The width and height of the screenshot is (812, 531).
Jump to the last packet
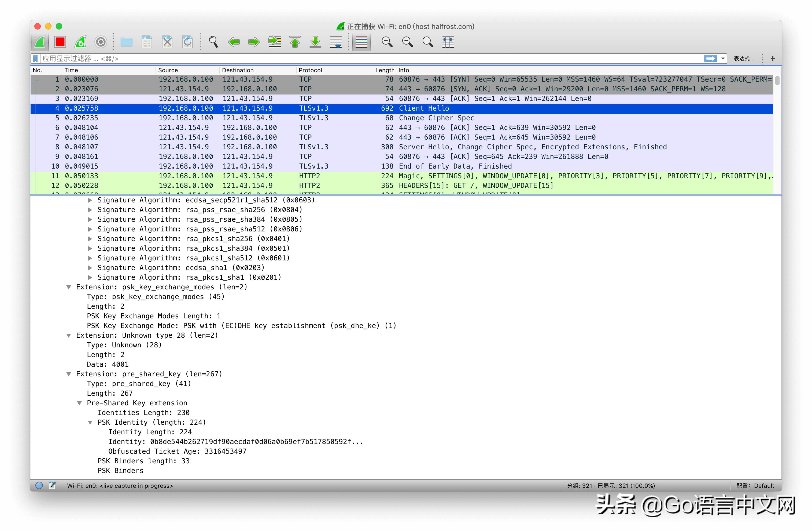315,42
